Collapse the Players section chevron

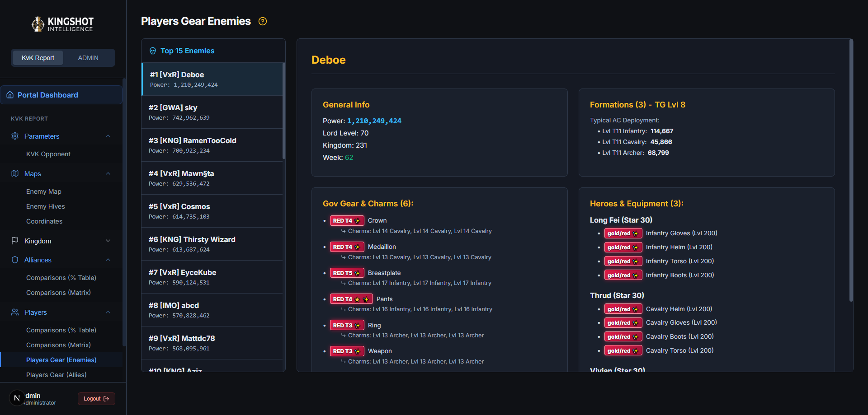coord(108,312)
